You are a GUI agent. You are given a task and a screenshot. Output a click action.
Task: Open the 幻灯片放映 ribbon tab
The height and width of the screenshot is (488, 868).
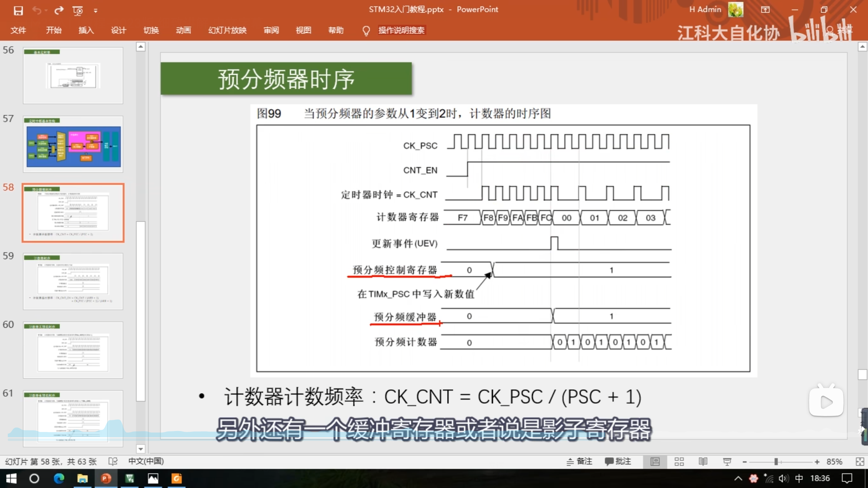tap(227, 30)
